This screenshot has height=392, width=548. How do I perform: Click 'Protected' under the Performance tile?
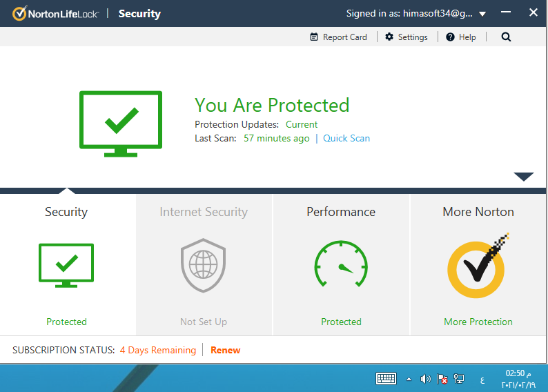coord(341,322)
